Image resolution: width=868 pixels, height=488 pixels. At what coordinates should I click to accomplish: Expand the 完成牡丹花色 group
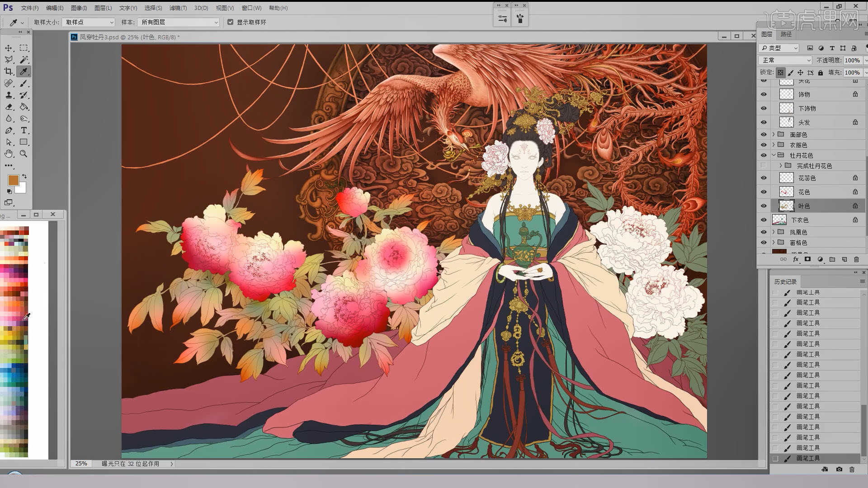click(781, 166)
